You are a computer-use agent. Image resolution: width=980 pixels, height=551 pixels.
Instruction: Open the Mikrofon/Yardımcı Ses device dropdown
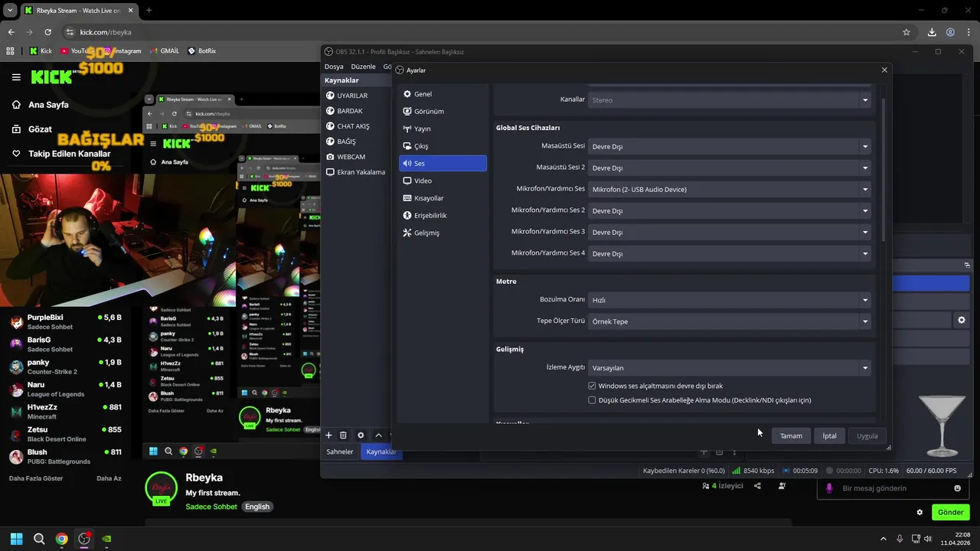(x=730, y=189)
